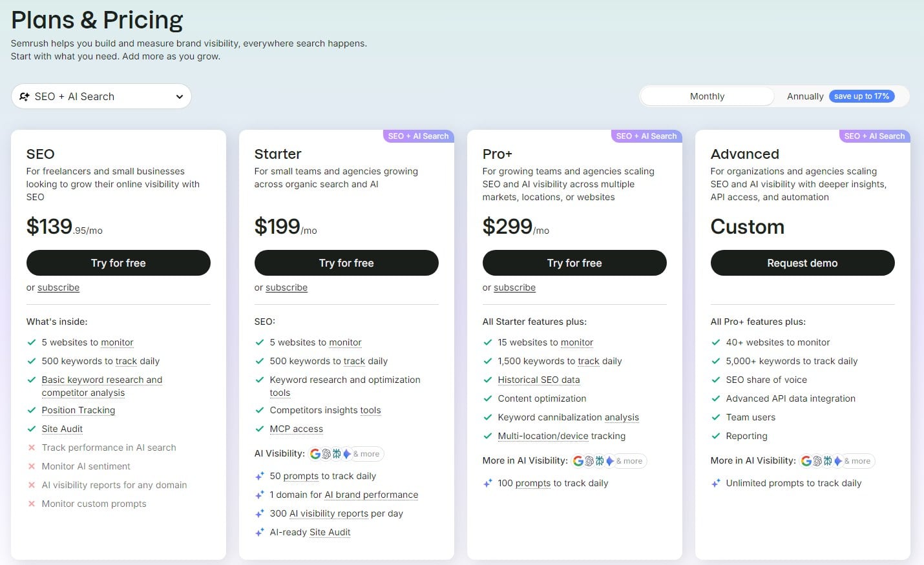This screenshot has width=924, height=565.
Task: Click checkmark beside SEO share of voice
Action: [x=716, y=380]
